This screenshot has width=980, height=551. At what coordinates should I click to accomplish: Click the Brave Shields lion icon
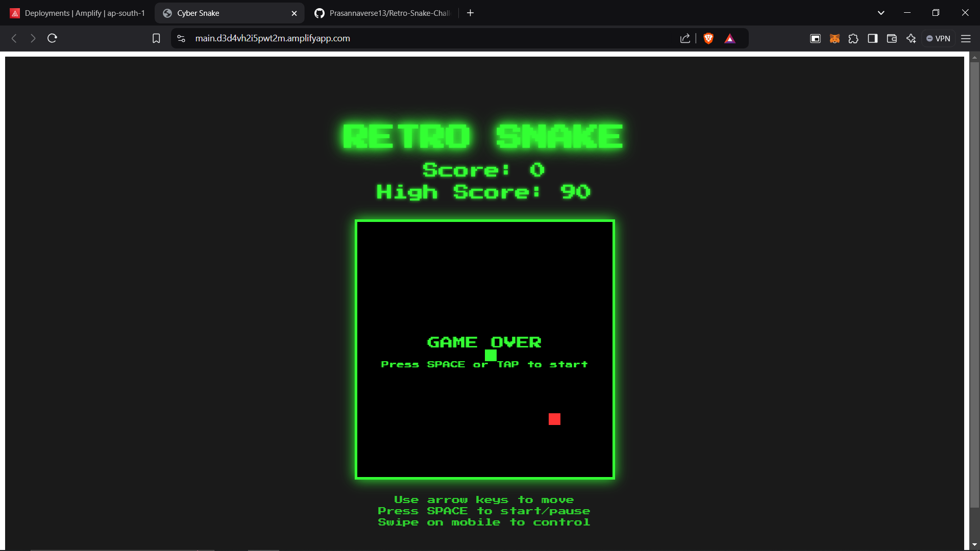coord(708,38)
